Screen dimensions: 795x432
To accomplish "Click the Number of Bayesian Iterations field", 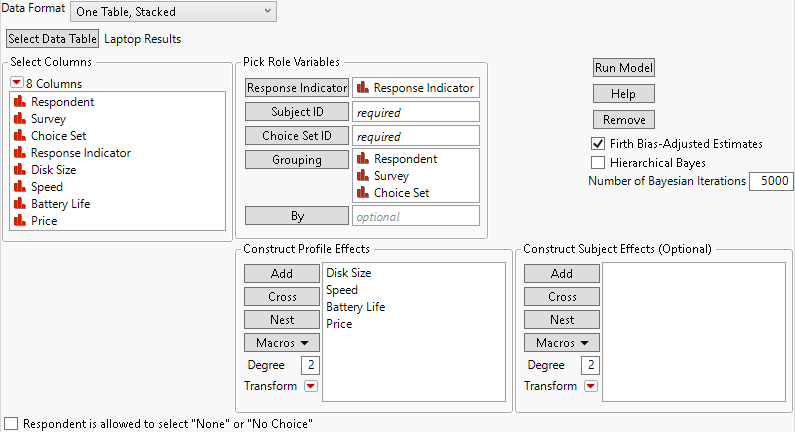I will (771, 181).
